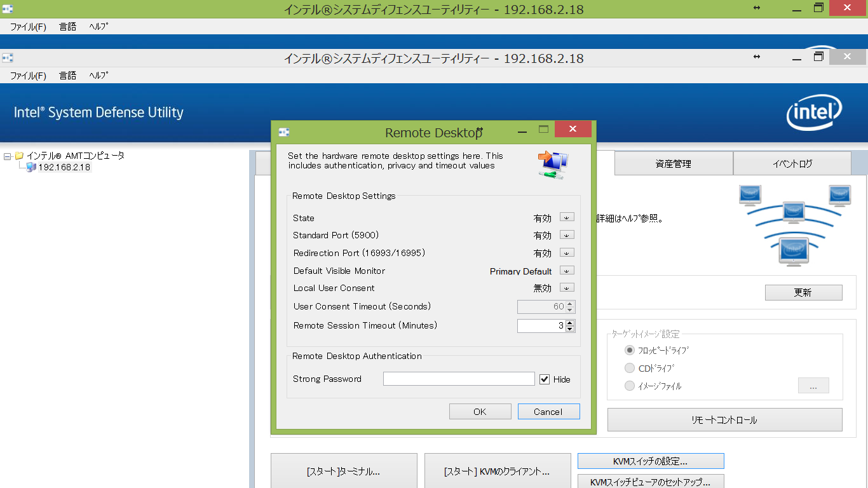Click the network computers graphic
Image resolution: width=868 pixels, height=488 pixels.
[x=795, y=225]
